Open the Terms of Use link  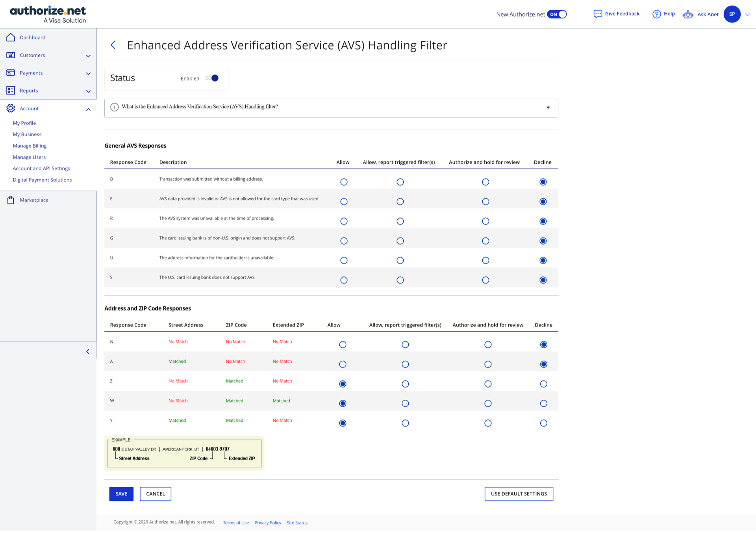tap(236, 523)
